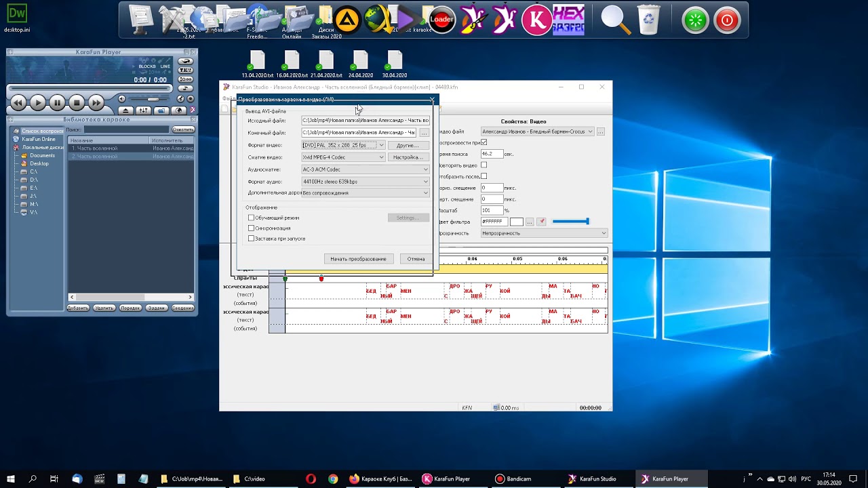Check the 'Заставка при запуске' checkbox
Image resolution: width=868 pixels, height=488 pixels.
[x=252, y=239]
